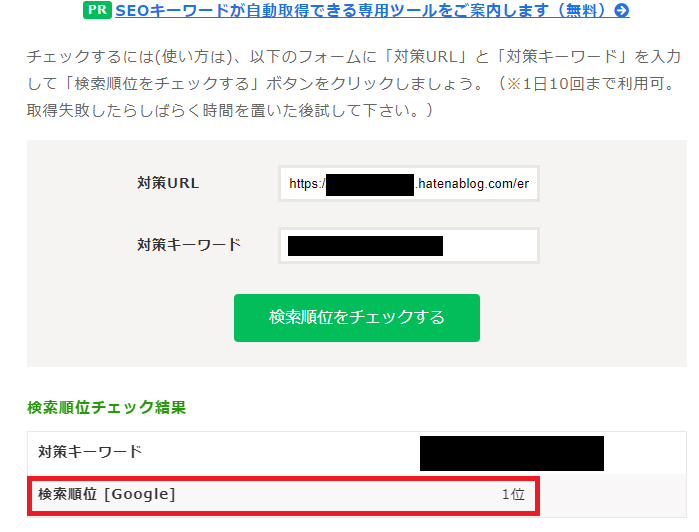Image resolution: width=699 pixels, height=532 pixels.
Task: Click the green PR badge icon
Action: tap(97, 10)
